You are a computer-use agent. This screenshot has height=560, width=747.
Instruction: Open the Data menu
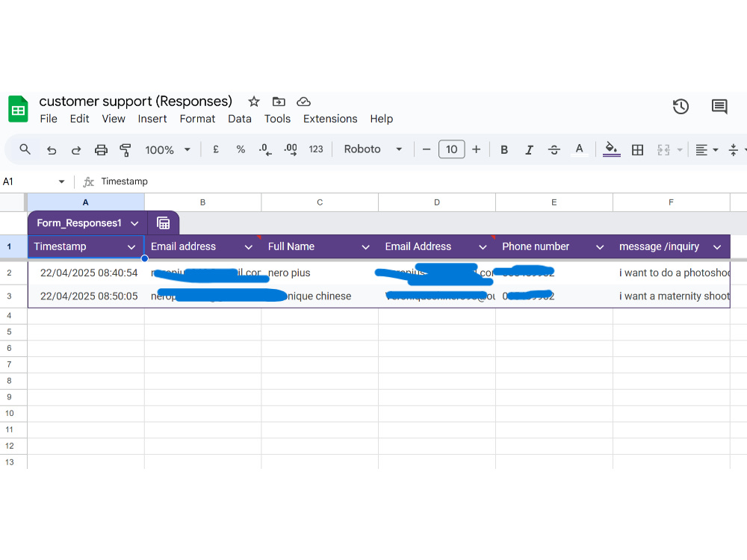tap(240, 119)
